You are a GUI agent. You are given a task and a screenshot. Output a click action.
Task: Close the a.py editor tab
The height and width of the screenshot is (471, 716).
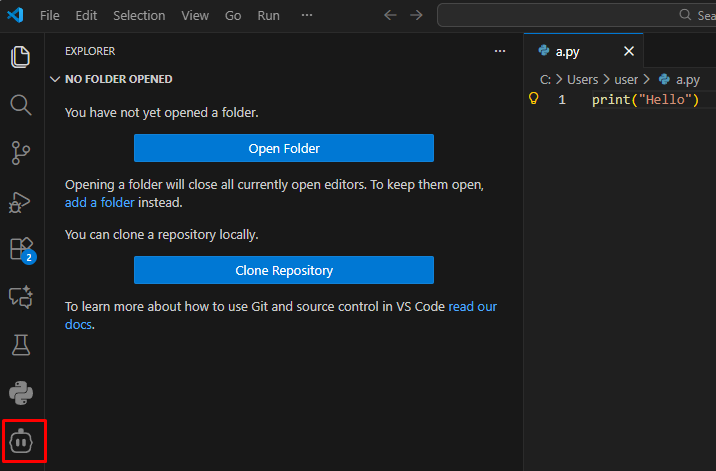point(629,51)
